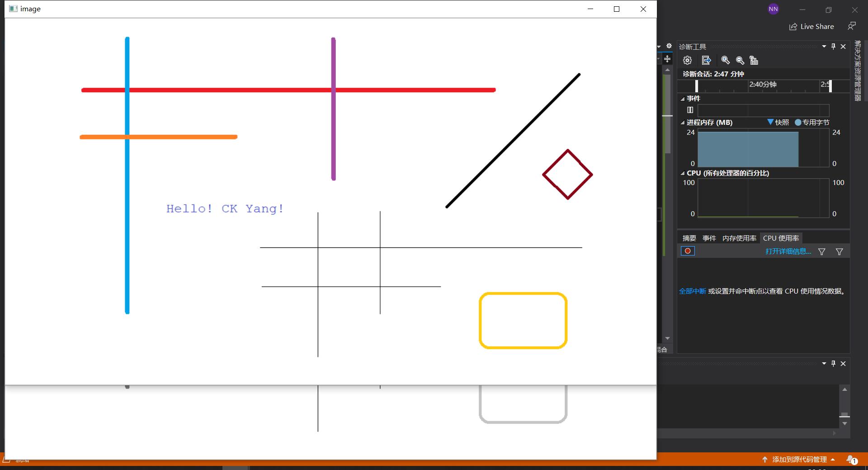
Task: Click the Hello! CK Yang! text
Action: pyautogui.click(x=225, y=209)
